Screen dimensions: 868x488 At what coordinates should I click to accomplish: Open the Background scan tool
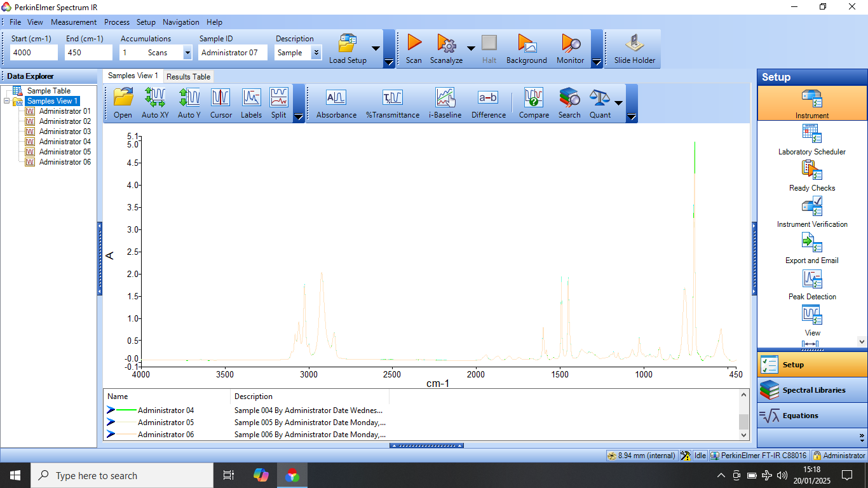point(526,44)
